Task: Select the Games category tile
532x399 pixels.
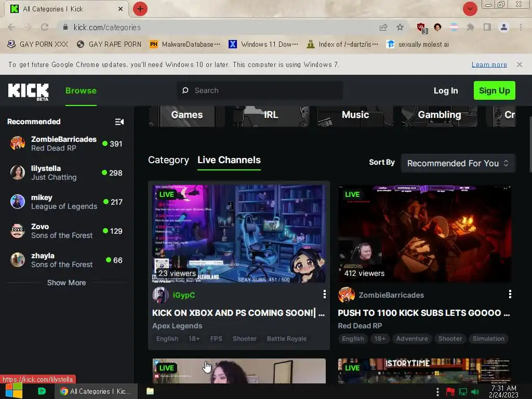Action: tap(187, 116)
